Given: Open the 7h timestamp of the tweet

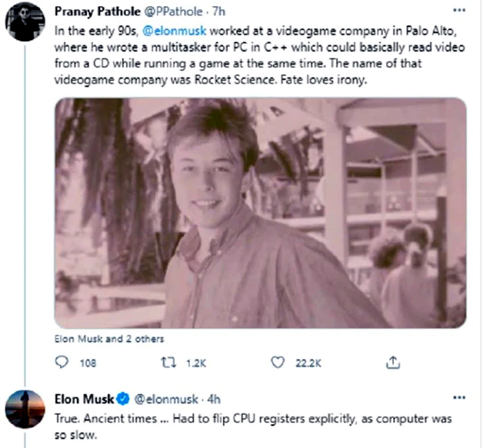Looking at the screenshot, I should click(219, 11).
